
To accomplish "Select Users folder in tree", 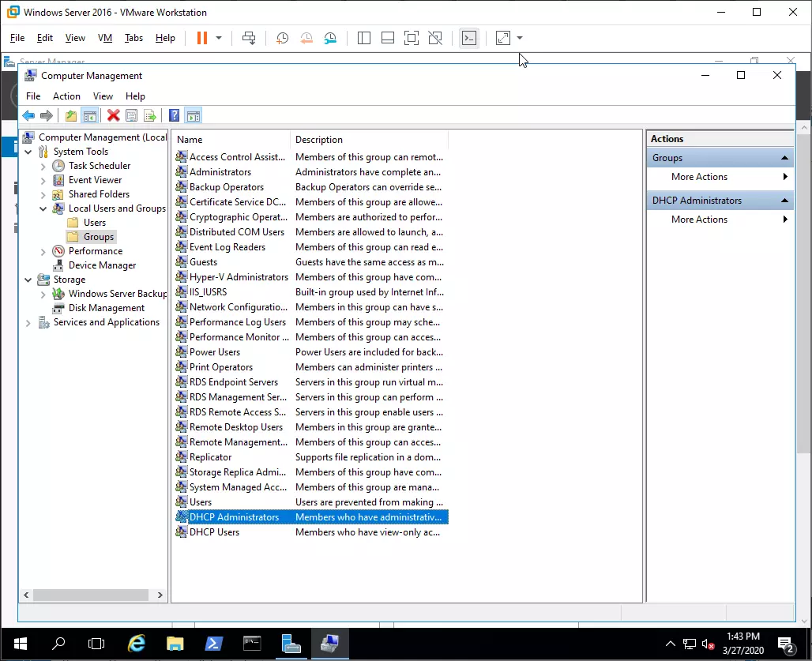I will 94,223.
